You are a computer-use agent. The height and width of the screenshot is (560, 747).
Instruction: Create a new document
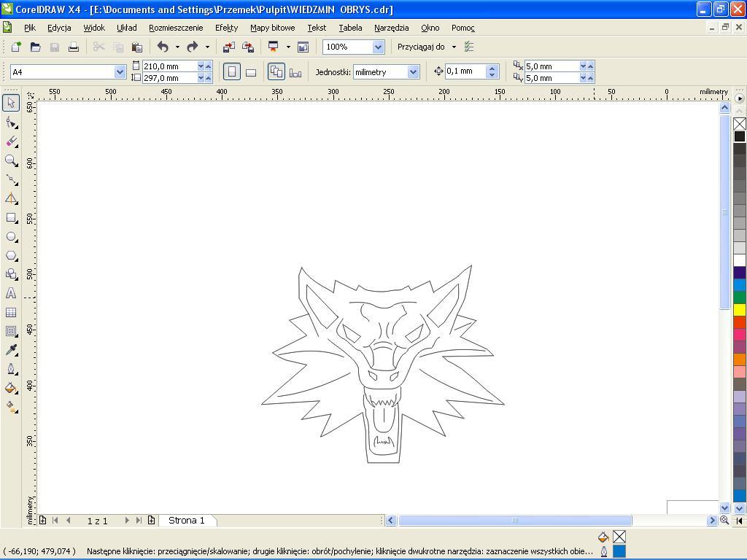coord(16,47)
